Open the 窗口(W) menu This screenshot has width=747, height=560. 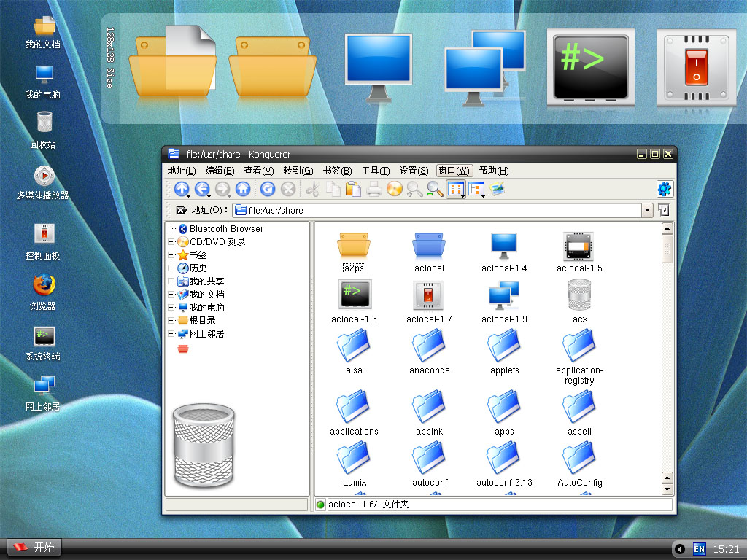[454, 171]
